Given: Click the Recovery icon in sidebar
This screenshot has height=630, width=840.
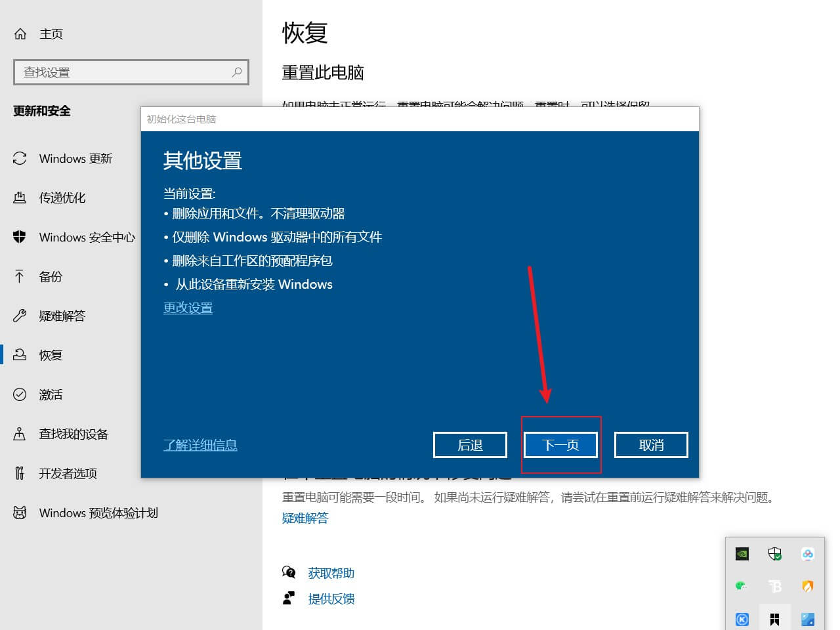Looking at the screenshot, I should [20, 355].
